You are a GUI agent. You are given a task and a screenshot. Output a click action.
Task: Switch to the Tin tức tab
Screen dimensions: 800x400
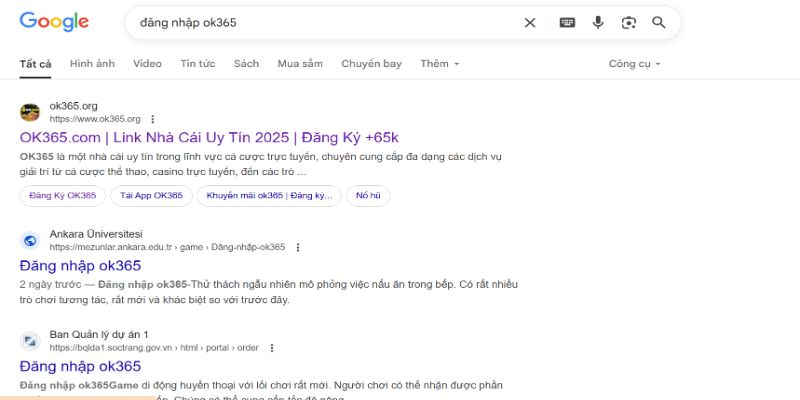(197, 64)
